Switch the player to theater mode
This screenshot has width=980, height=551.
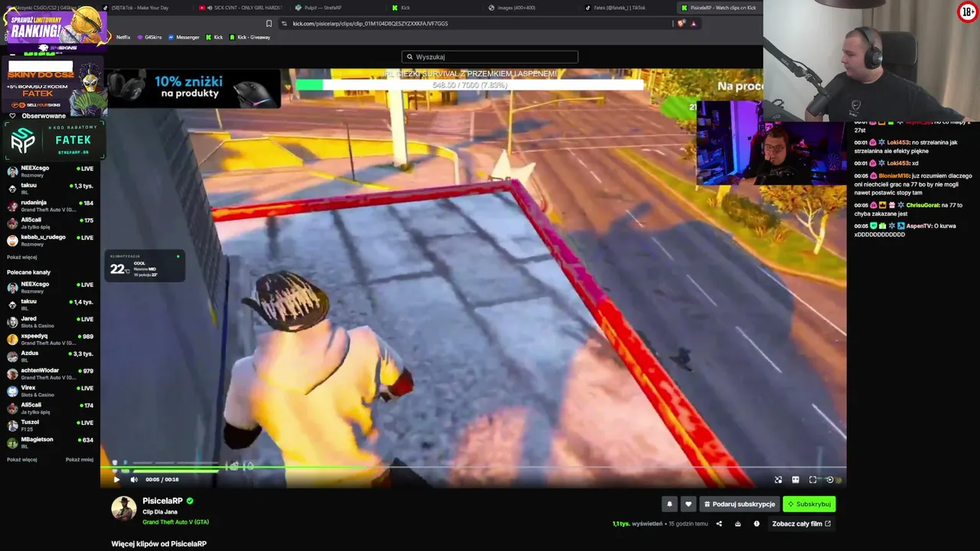tap(795, 480)
